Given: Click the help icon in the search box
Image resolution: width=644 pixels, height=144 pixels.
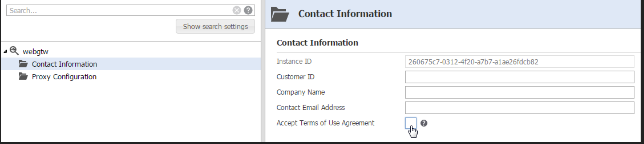Looking at the screenshot, I should (248, 10).
